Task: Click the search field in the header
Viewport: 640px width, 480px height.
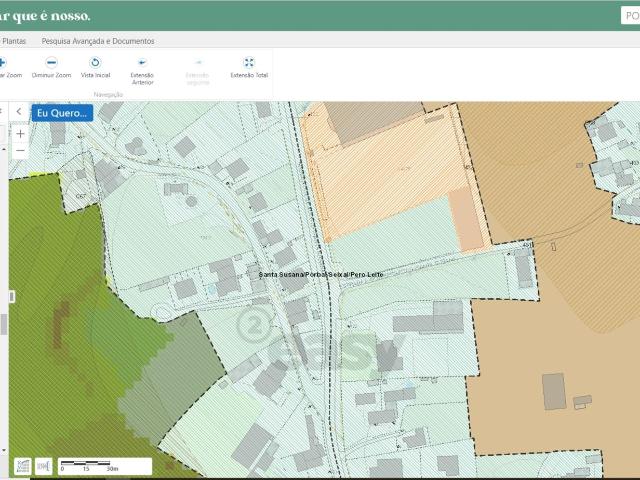Action: click(x=630, y=15)
